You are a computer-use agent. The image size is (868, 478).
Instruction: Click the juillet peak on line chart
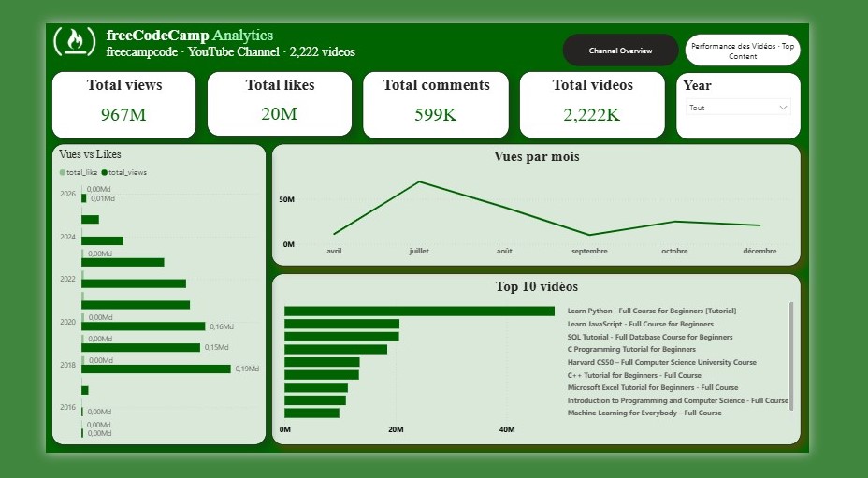pos(420,181)
